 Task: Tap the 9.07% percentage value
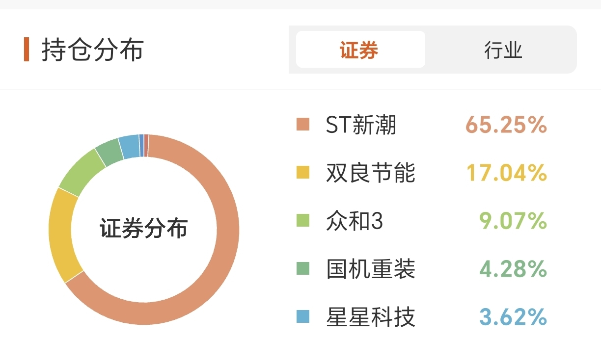[x=513, y=221]
